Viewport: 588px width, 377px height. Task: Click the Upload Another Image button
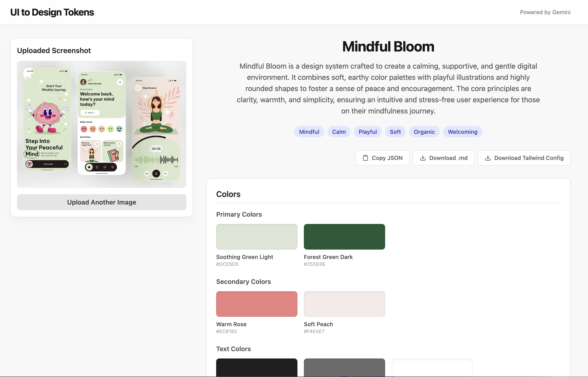point(101,202)
